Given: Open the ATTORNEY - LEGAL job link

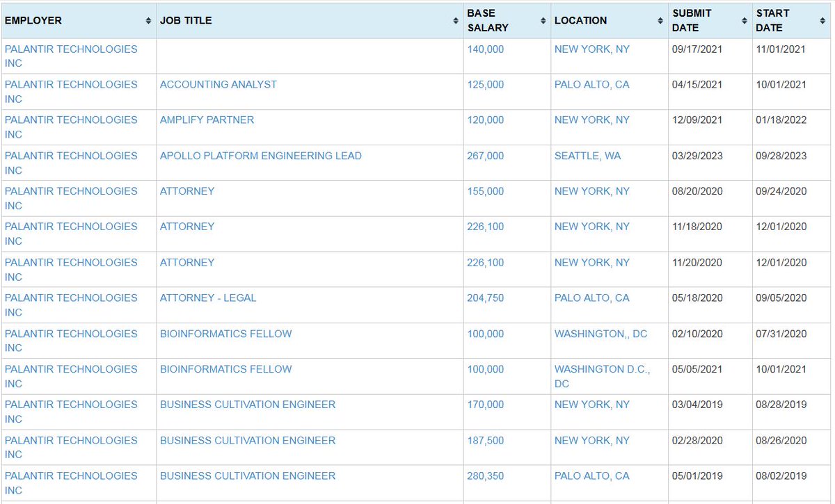Looking at the screenshot, I should tap(208, 298).
